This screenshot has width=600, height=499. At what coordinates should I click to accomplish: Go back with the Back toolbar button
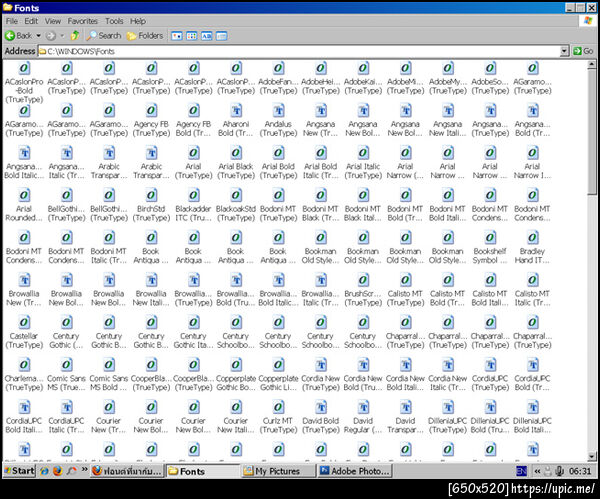tap(18, 36)
